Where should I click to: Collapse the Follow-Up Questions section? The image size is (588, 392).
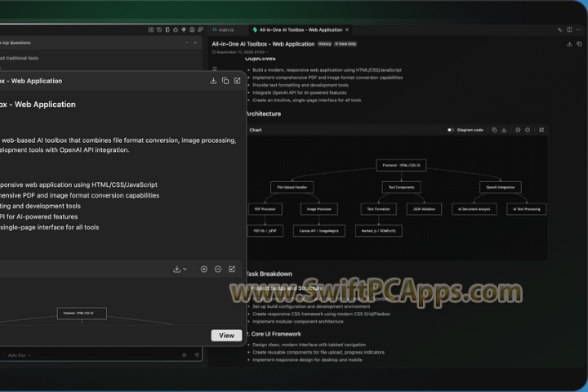195,42
